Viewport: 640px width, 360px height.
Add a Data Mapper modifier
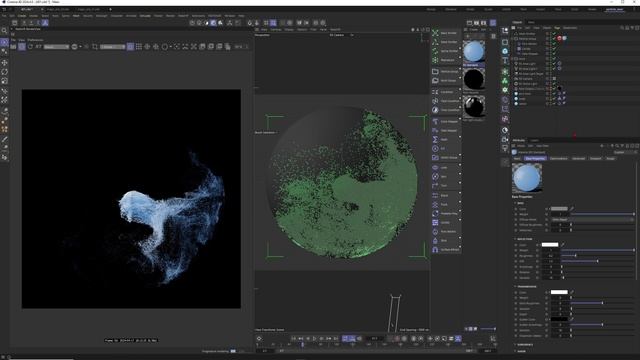(x=445, y=131)
